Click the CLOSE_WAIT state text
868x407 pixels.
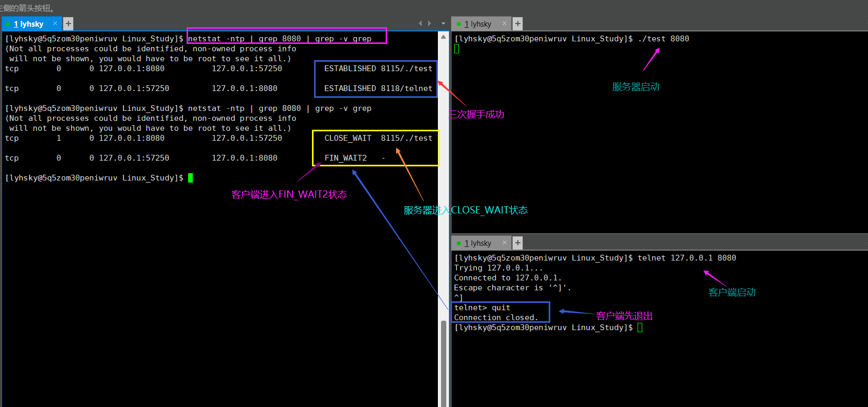coord(348,138)
